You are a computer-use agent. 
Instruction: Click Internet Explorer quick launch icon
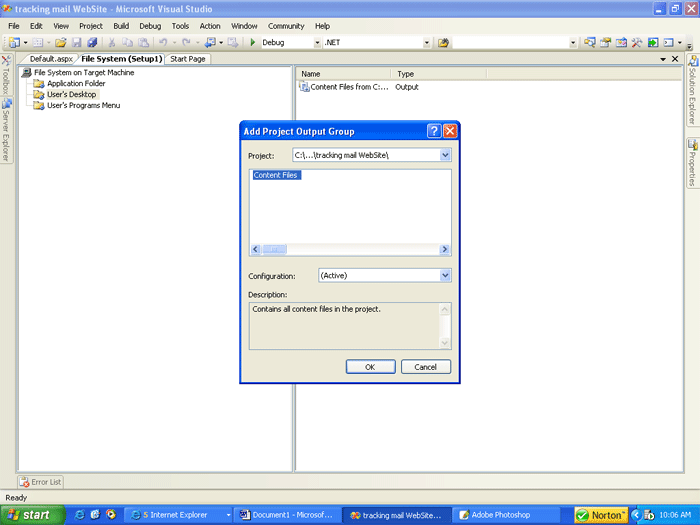point(80,515)
